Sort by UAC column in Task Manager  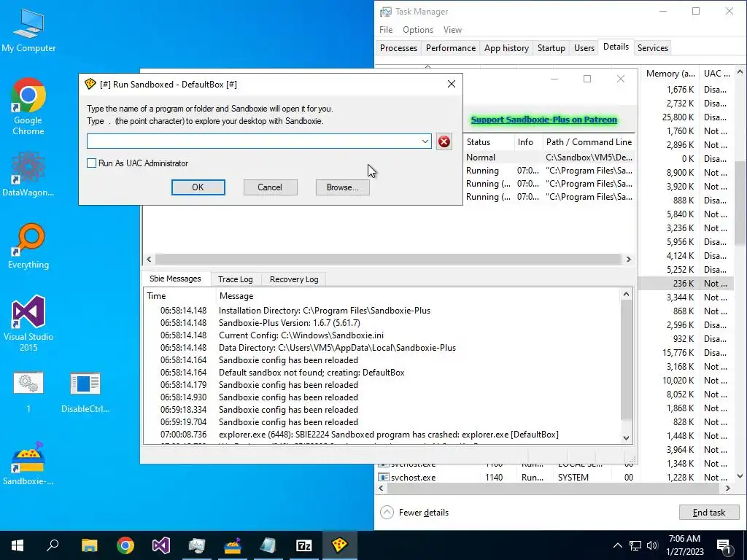(x=716, y=74)
